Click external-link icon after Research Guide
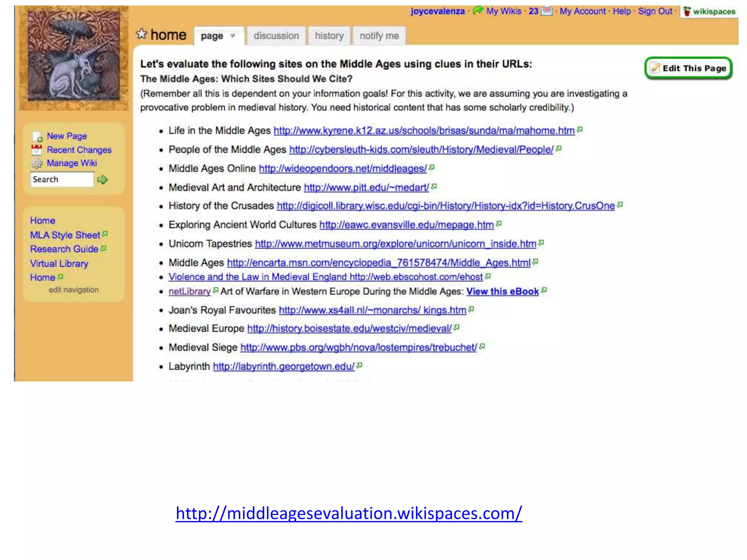The image size is (747, 560). (x=103, y=248)
